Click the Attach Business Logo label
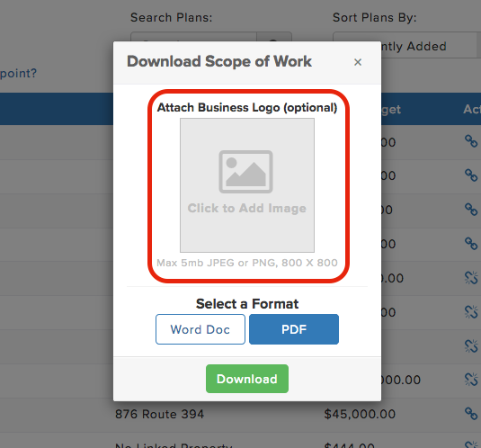 coord(247,108)
